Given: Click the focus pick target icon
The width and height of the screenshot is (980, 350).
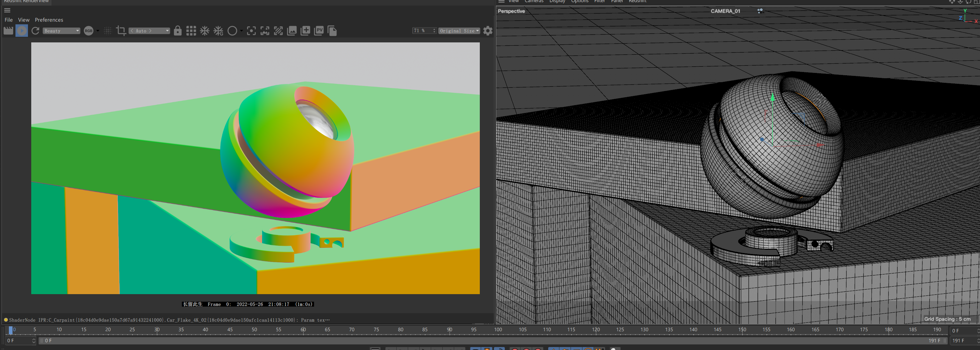Looking at the screenshot, I should tap(251, 31).
